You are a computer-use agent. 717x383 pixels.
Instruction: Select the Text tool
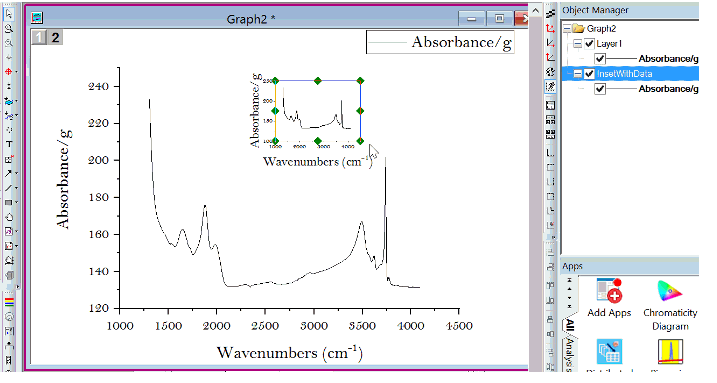8,144
